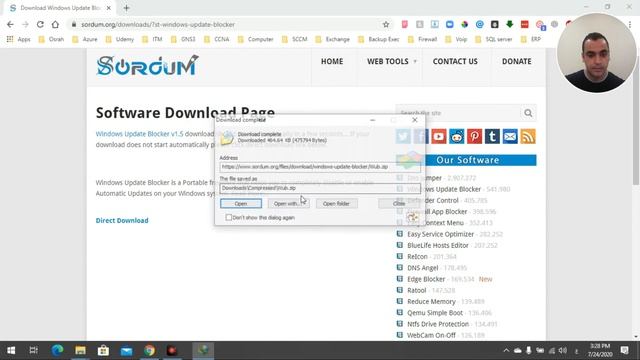640x360 pixels.
Task: Click the Address field in the download dialog
Action: click(320, 167)
